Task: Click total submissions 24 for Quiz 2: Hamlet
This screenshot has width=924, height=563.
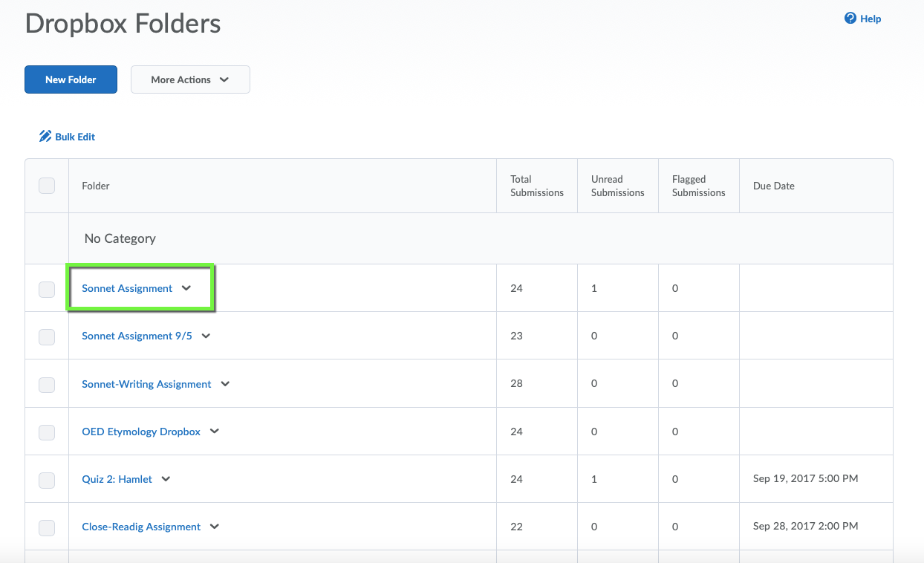Action: pos(516,479)
